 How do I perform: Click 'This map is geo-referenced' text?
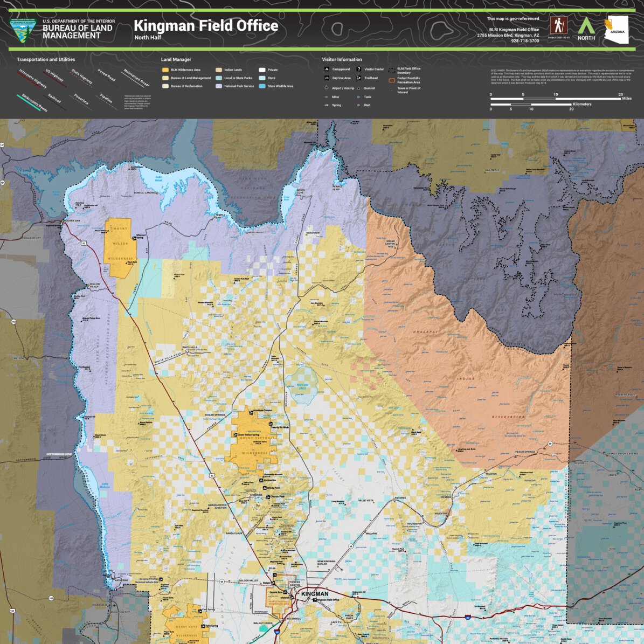(x=513, y=18)
